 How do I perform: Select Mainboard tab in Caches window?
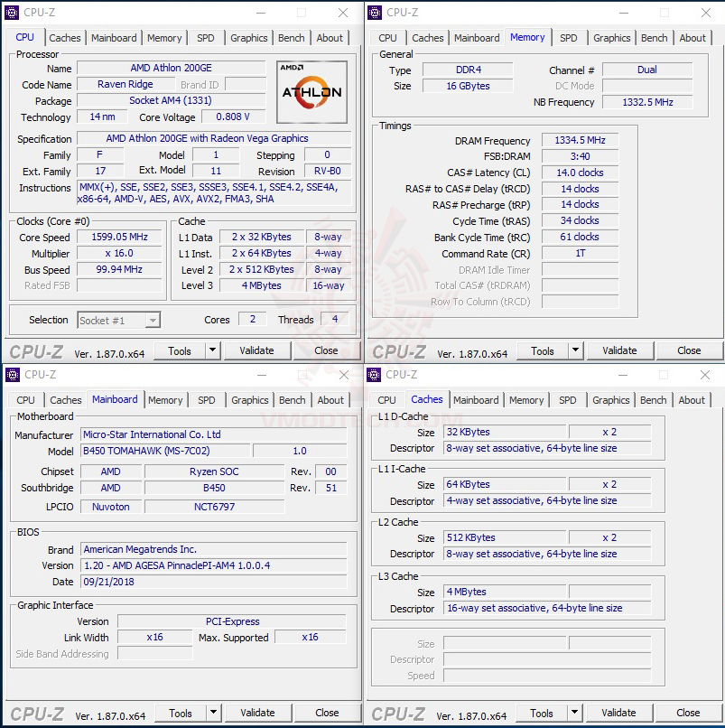coord(476,400)
